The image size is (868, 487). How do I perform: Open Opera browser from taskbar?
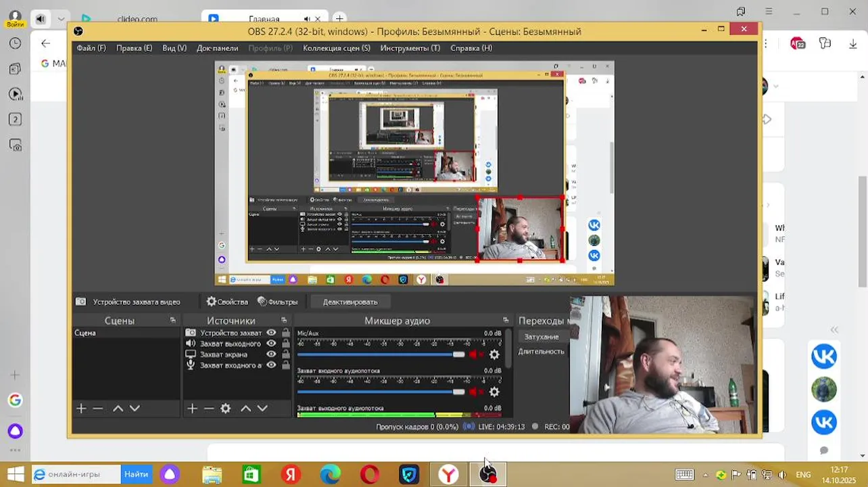369,474
